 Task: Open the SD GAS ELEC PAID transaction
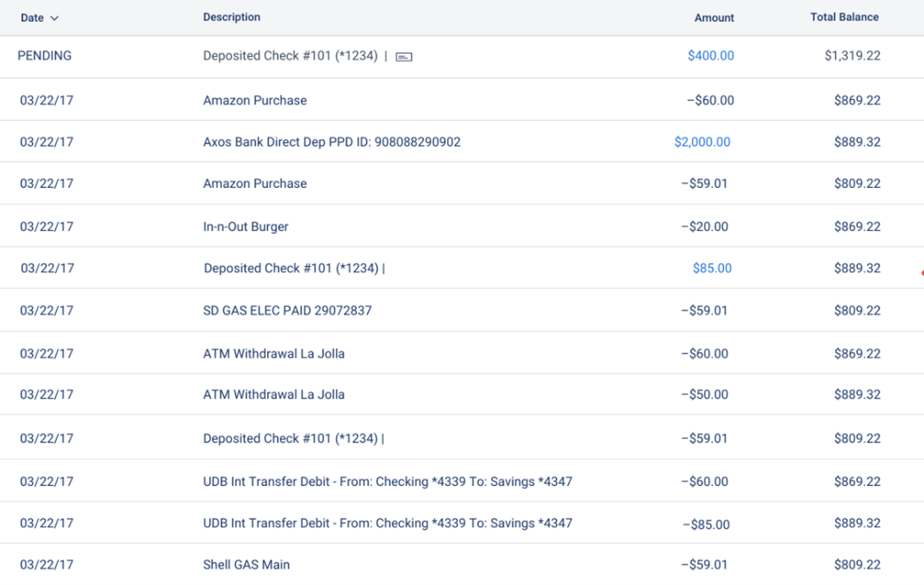[x=462, y=311]
